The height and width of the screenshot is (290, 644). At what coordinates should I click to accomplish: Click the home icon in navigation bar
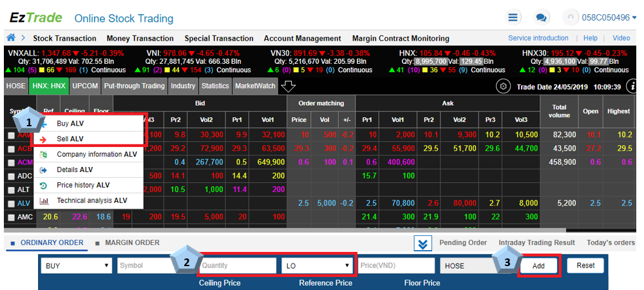[x=11, y=38]
